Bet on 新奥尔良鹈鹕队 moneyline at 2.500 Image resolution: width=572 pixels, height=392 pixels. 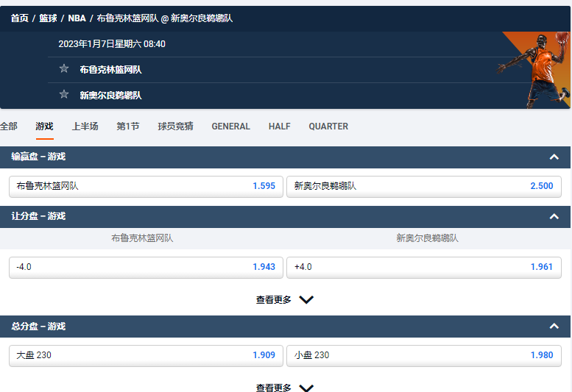423,186
